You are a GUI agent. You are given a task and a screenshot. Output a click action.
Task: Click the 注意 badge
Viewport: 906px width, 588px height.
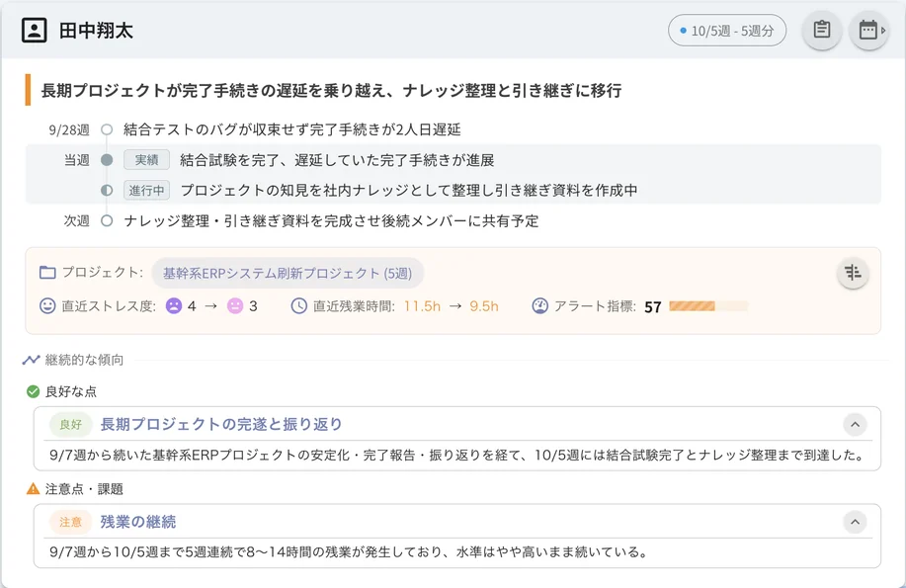tap(70, 522)
